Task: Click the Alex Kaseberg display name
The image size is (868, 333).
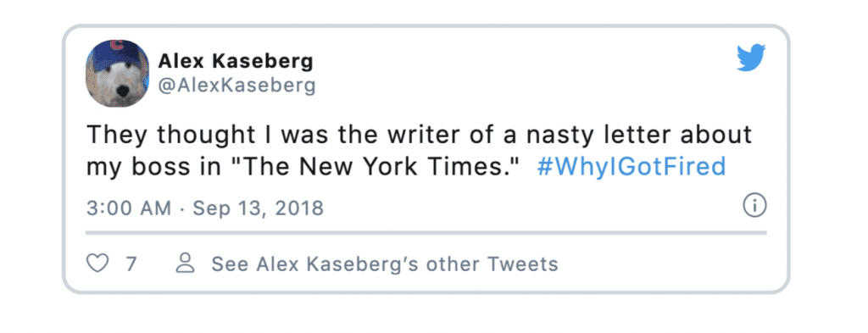Action: coord(236,61)
